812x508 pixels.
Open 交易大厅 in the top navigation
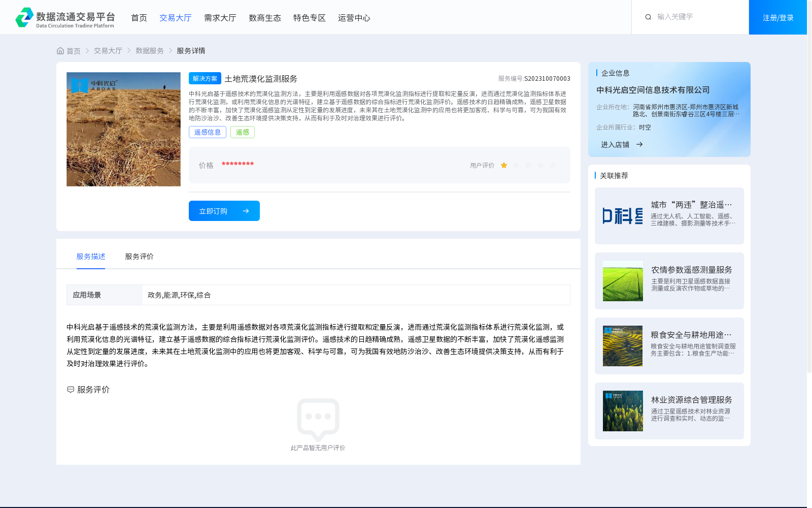pyautogui.click(x=176, y=18)
